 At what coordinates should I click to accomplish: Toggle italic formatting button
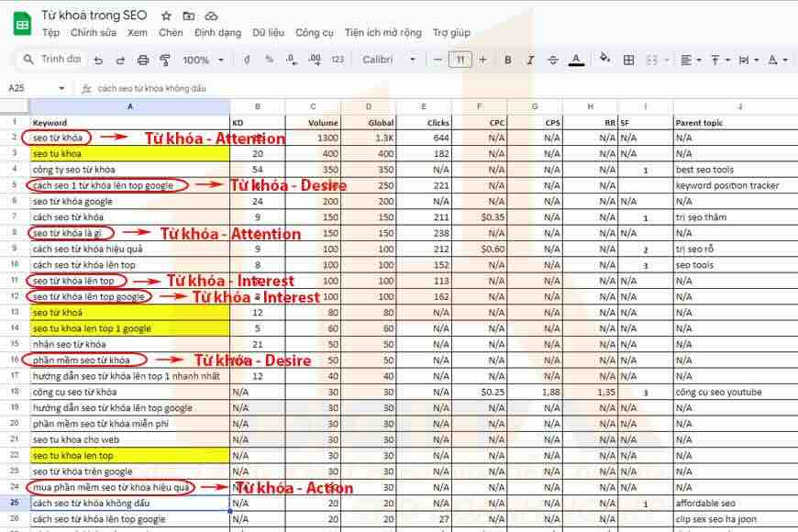pyautogui.click(x=530, y=60)
